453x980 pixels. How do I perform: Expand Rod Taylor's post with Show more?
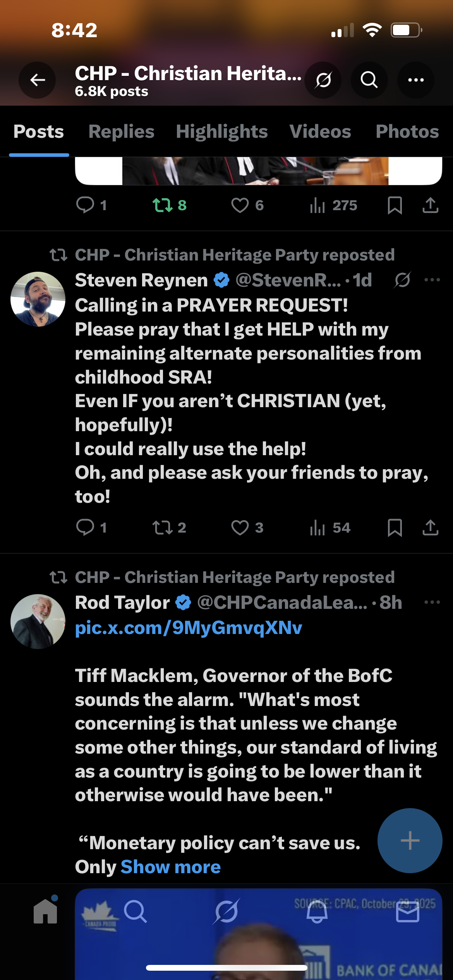click(170, 867)
